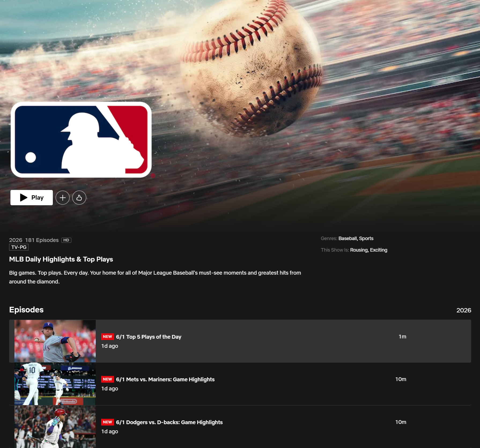Click the TV-PG rating badge
The width and height of the screenshot is (480, 448).
click(19, 247)
